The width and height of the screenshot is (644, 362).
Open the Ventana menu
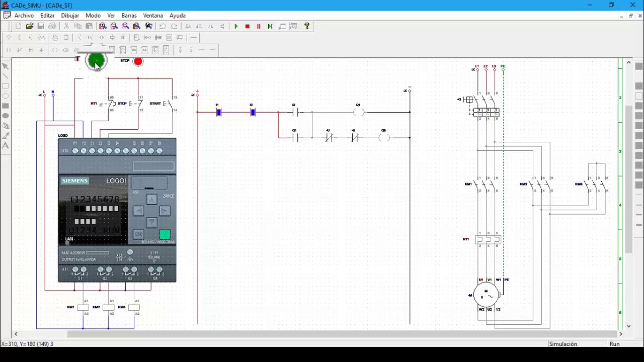[153, 16]
